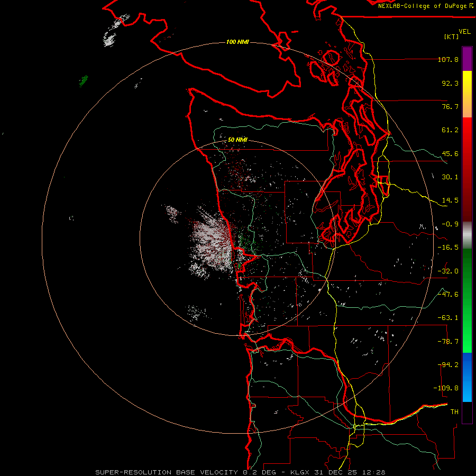Click the 76.7 velocity scale value
476x476 pixels.
[450, 106]
